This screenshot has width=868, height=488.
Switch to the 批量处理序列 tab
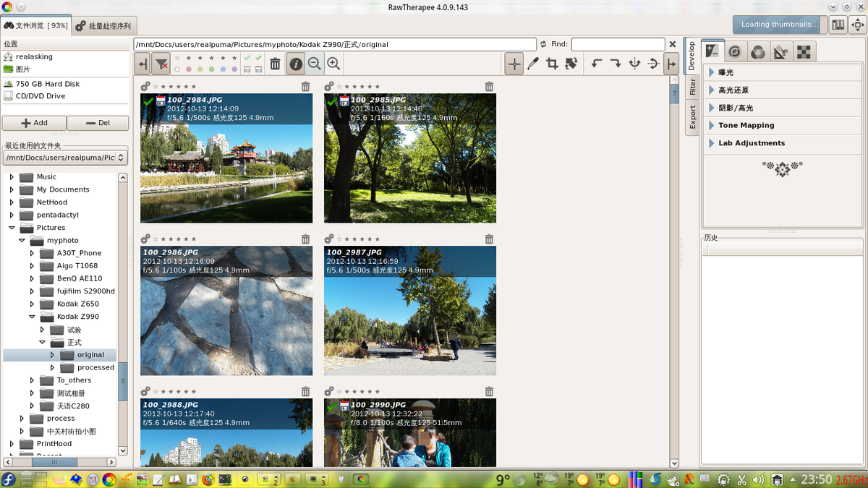coord(103,26)
